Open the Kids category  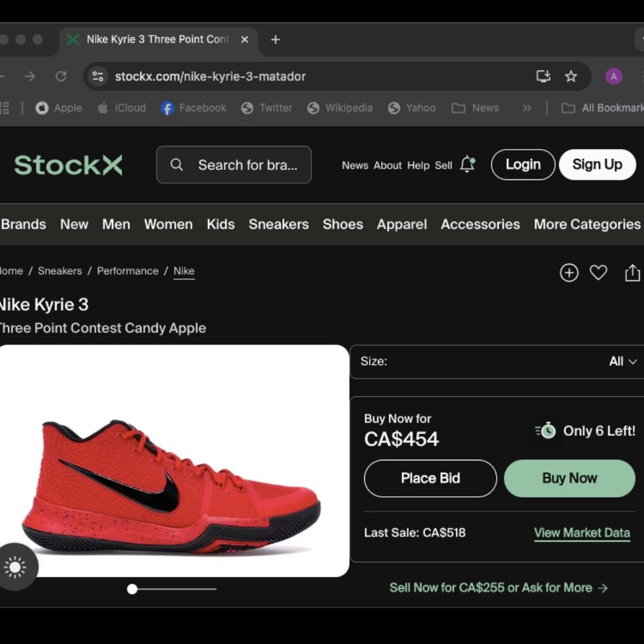(220, 224)
